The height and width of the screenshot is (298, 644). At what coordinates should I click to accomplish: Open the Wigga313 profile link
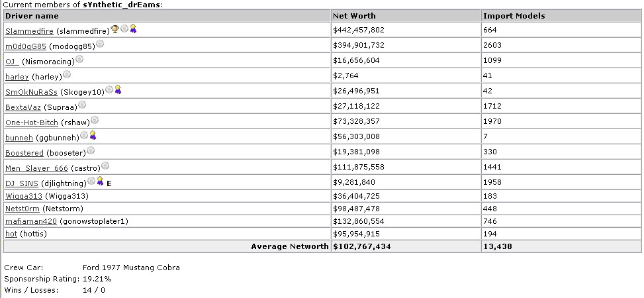tap(24, 196)
